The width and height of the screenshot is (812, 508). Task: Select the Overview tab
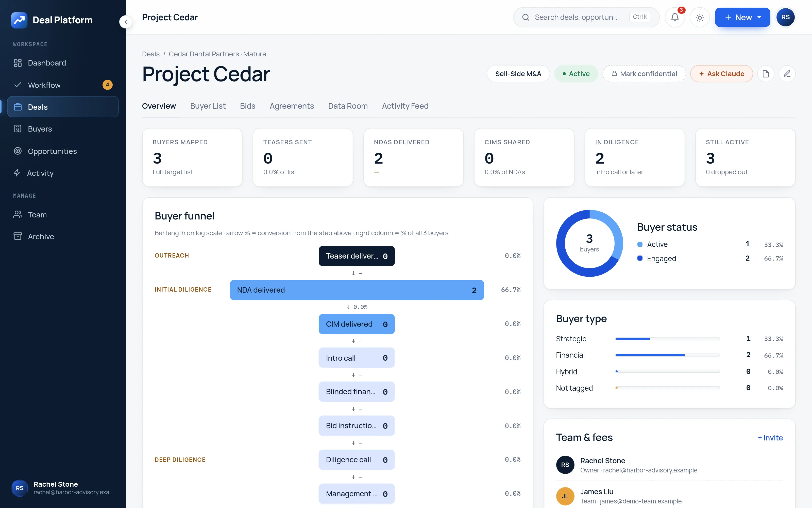(159, 106)
